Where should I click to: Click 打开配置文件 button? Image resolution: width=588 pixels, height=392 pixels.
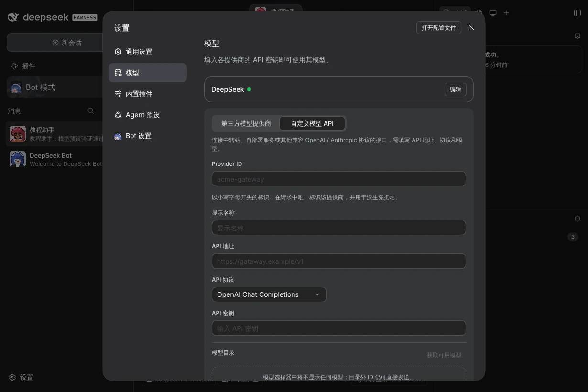click(x=439, y=28)
